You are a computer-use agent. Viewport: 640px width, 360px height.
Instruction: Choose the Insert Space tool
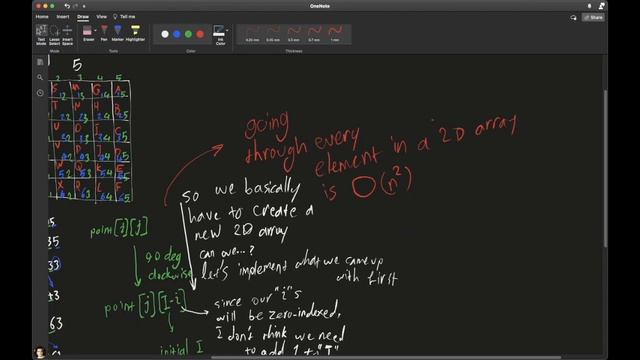(x=67, y=35)
